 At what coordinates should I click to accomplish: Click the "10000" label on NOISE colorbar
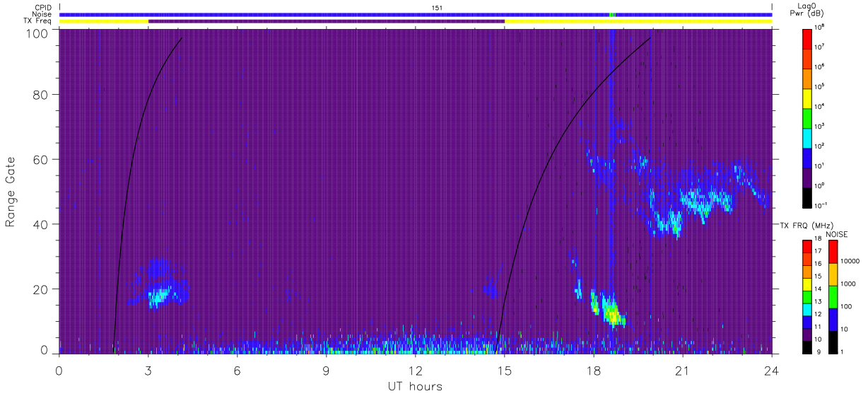850,260
